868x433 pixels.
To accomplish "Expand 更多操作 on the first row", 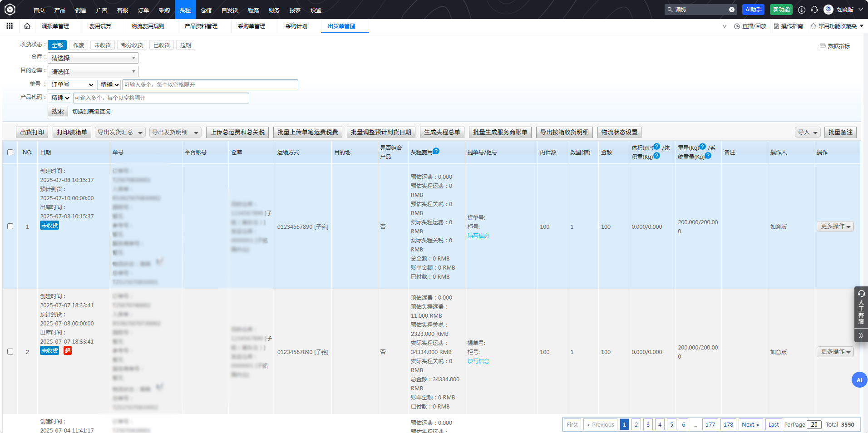I will [x=835, y=226].
